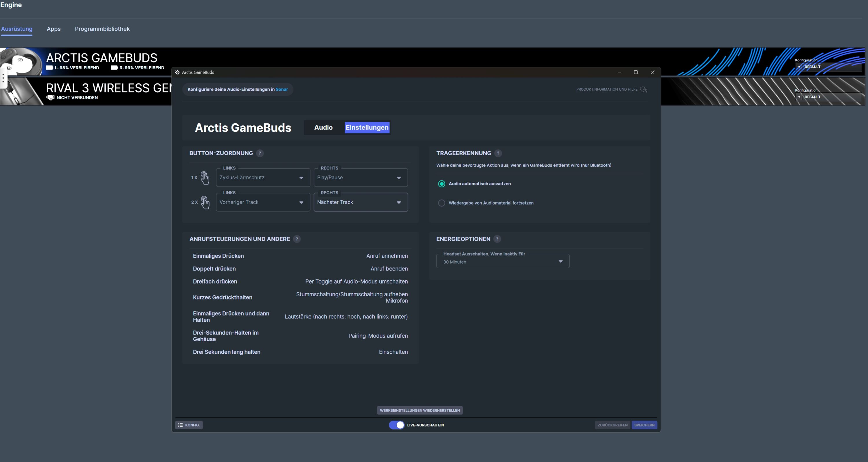
Task: Click Werkseinstellungen wiederherstellen button
Action: pos(420,410)
